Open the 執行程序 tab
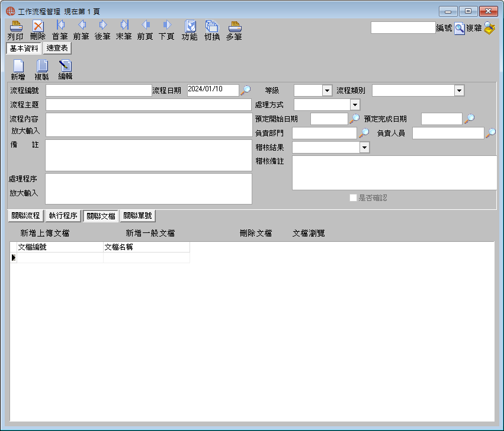Image resolution: width=504 pixels, height=431 pixels. tap(63, 216)
